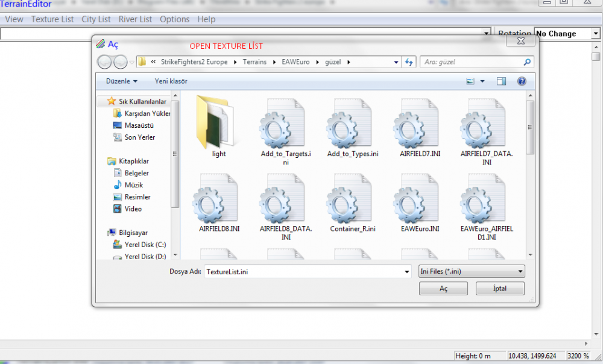Open the Help menu

pyautogui.click(x=206, y=19)
